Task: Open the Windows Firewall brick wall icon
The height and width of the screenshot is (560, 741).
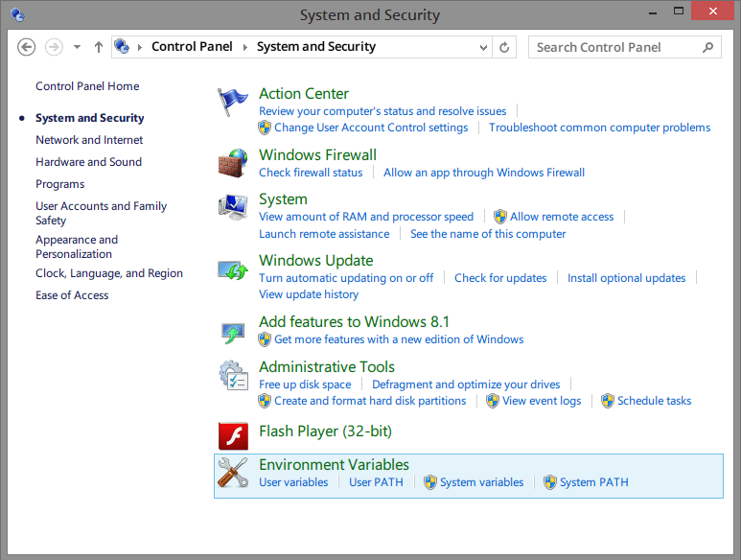Action: (233, 163)
